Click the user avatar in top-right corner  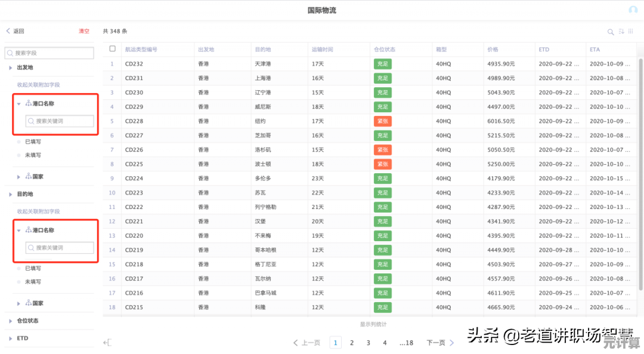click(x=633, y=10)
